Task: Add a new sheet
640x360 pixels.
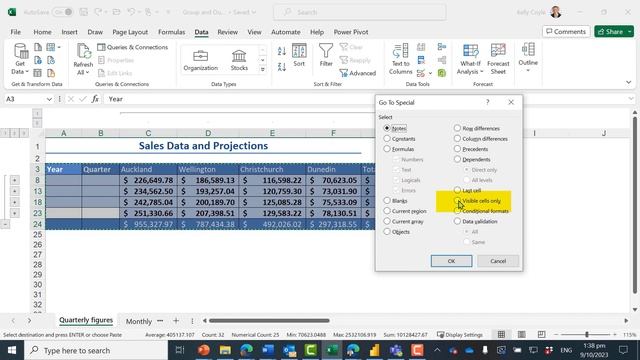Action: coord(176,321)
